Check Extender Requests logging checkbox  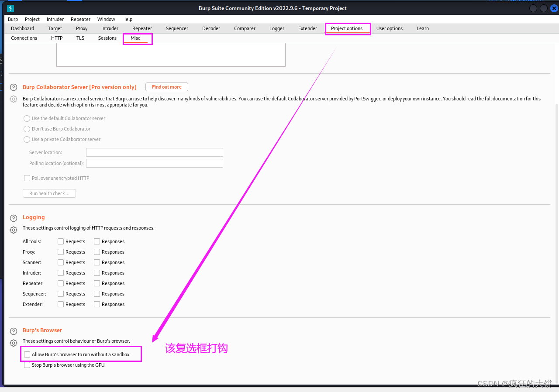click(61, 304)
